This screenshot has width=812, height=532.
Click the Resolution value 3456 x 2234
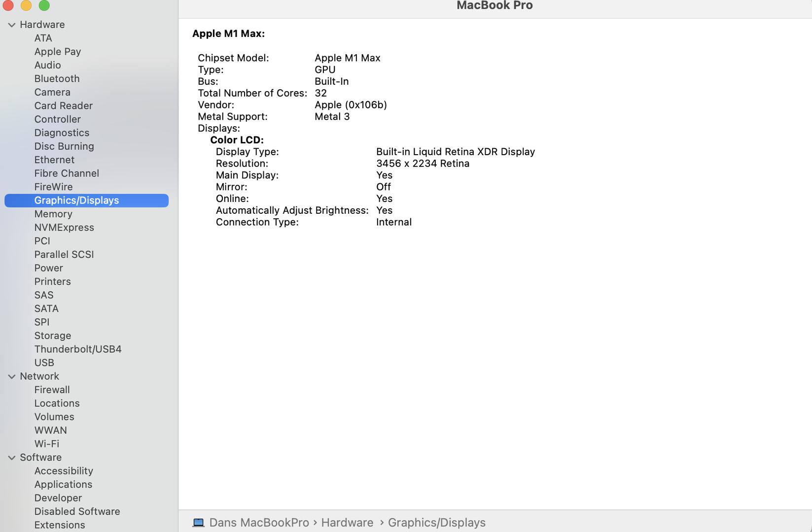[422, 164]
